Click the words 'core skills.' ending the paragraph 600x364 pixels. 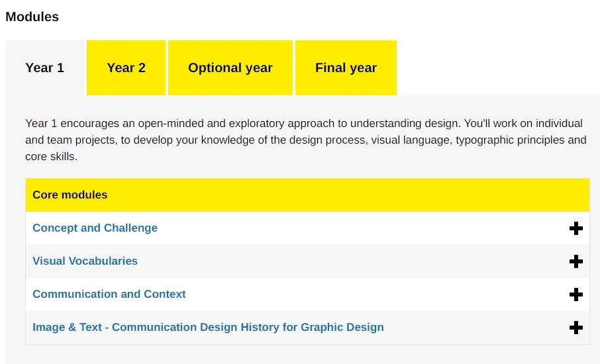(51, 157)
